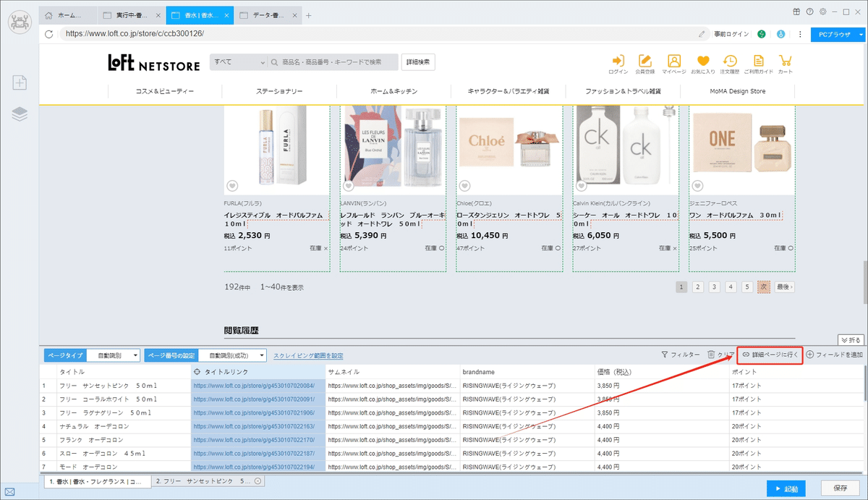Open ホーム＆キッチン menu

tap(393, 91)
